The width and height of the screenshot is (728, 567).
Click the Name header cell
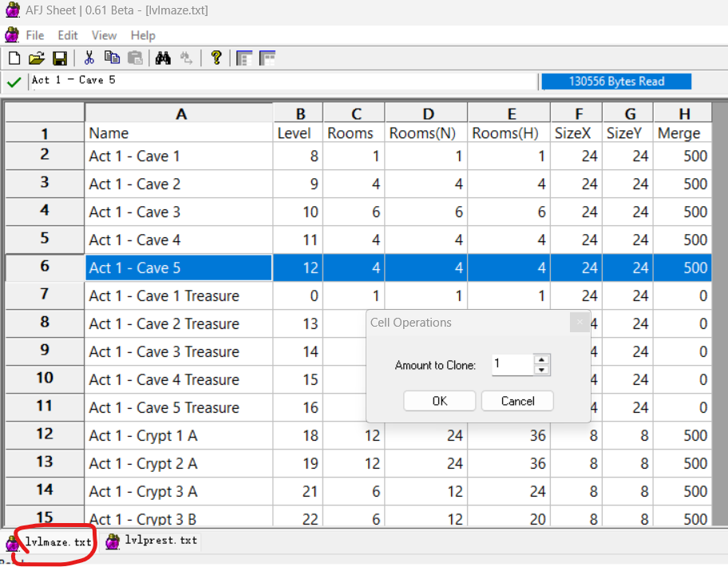tap(180, 133)
